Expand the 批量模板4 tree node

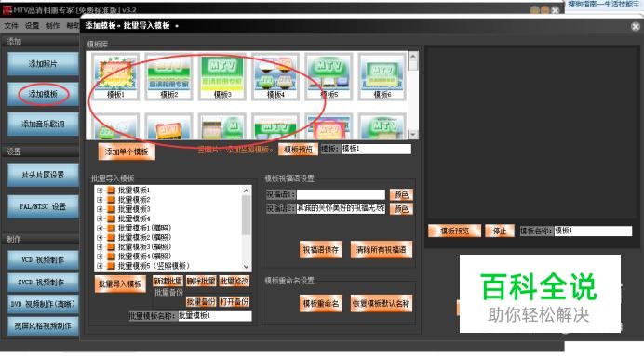pyautogui.click(x=100, y=218)
